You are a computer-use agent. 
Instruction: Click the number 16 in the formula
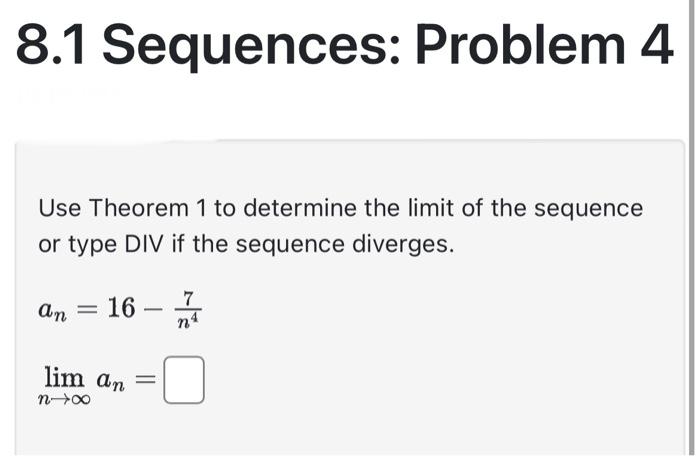click(x=121, y=308)
